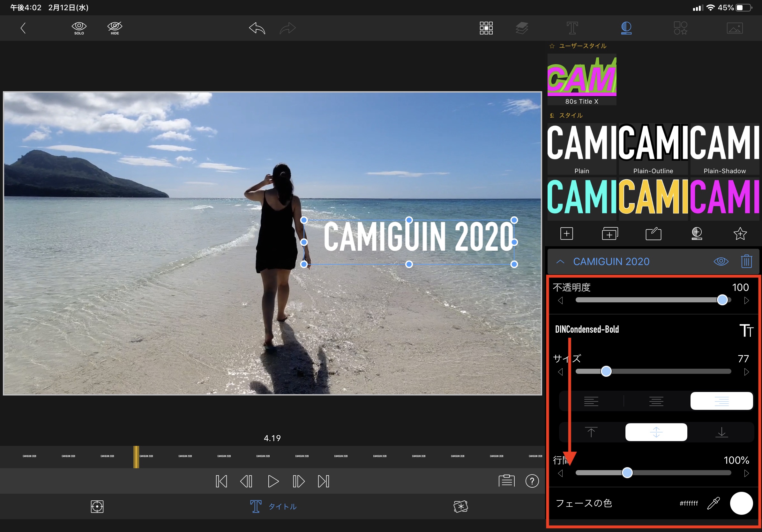Play the video preview
Viewport: 762px width, 532px height.
(x=273, y=481)
